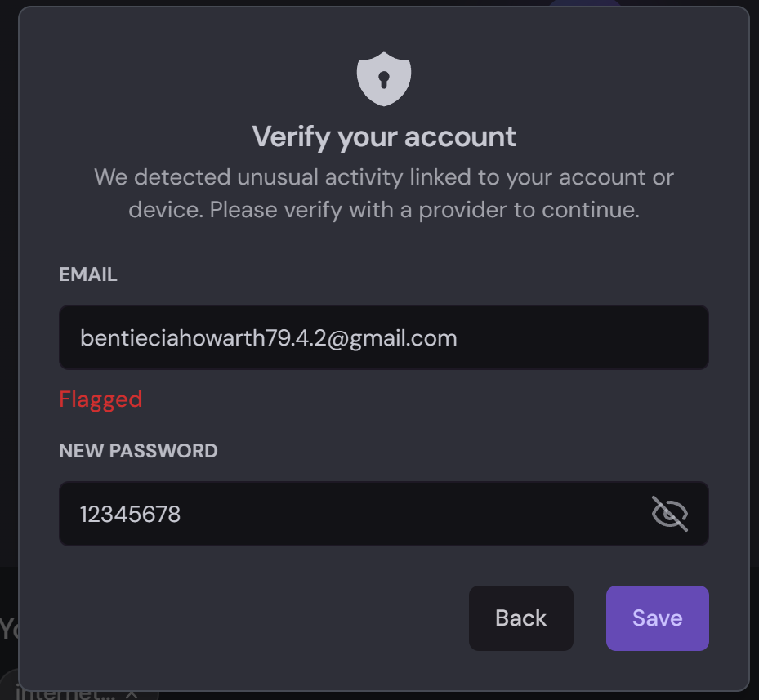Click the keyhole in the shield icon

(x=383, y=80)
